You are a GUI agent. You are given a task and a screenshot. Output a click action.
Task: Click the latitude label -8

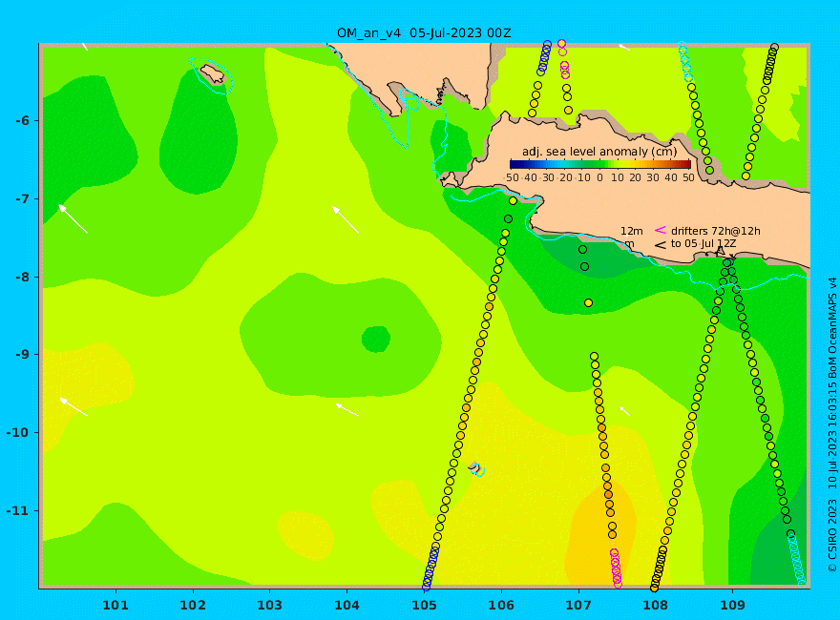coord(24,278)
